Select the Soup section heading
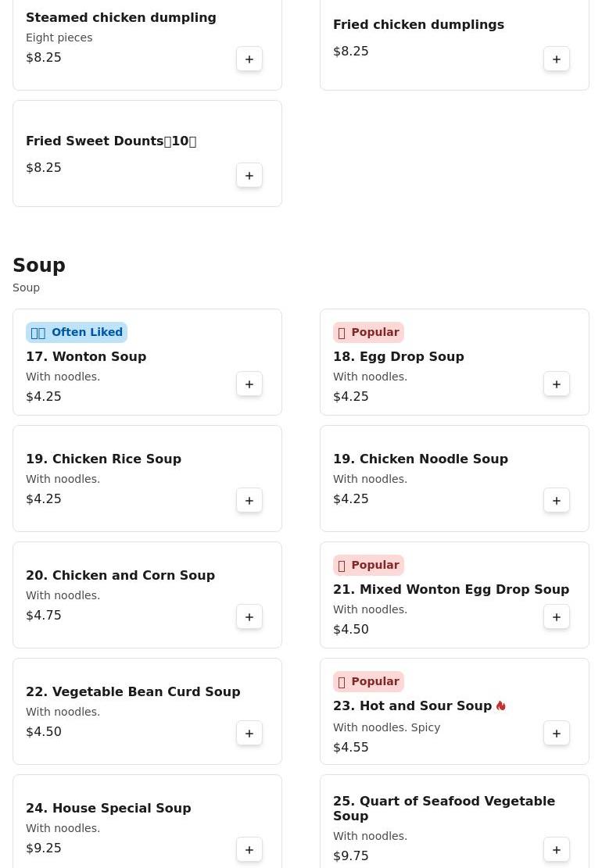This screenshot has width=602, height=868. 39,265
